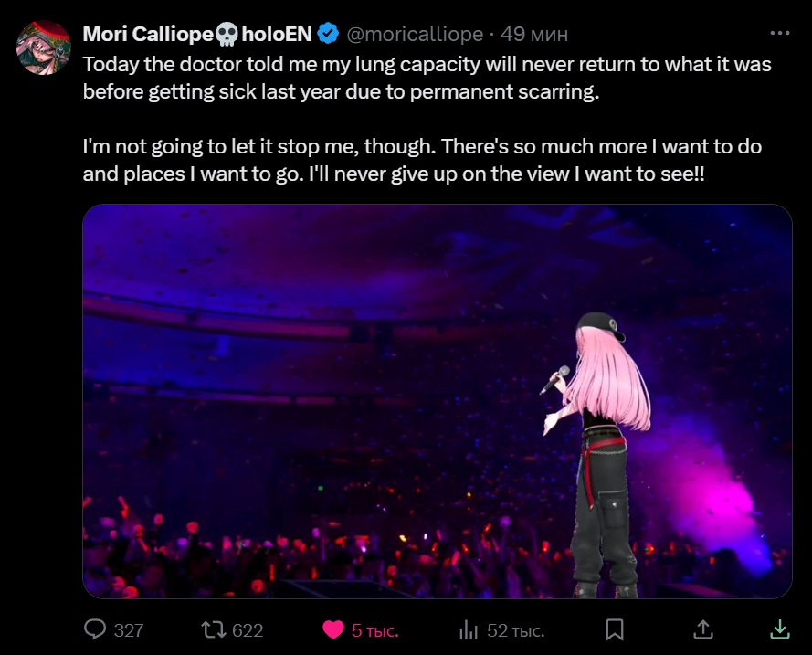The width and height of the screenshot is (812, 655).
Task: Click the share upload arrow icon
Action: 702,629
